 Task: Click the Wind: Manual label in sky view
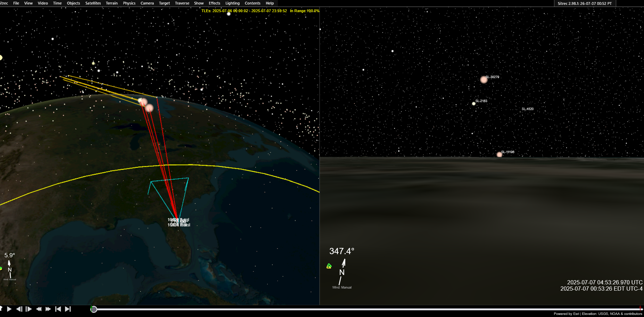click(x=342, y=287)
